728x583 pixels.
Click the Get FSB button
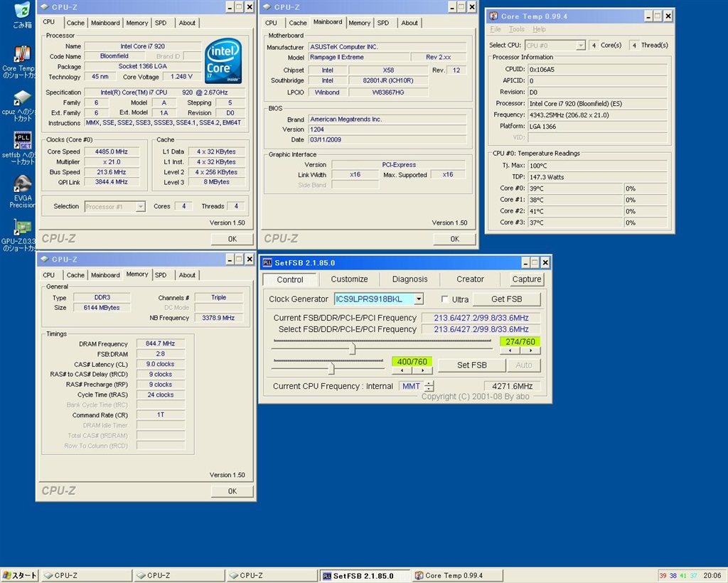[x=506, y=299]
